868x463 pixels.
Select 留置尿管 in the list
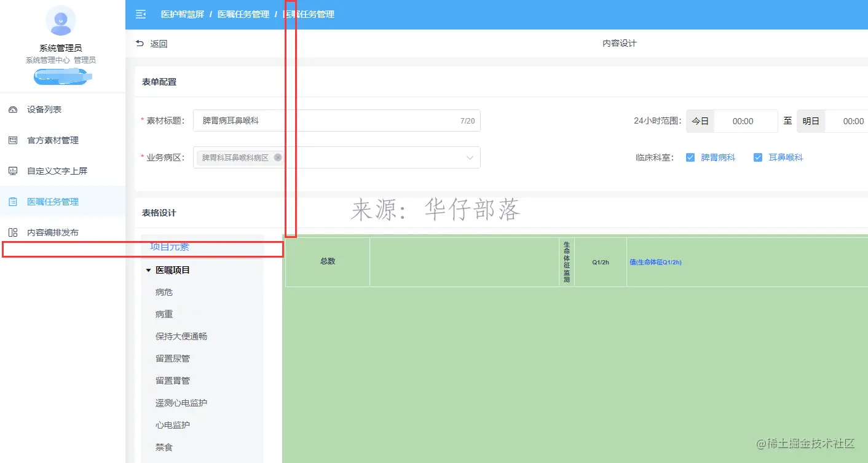pos(173,358)
